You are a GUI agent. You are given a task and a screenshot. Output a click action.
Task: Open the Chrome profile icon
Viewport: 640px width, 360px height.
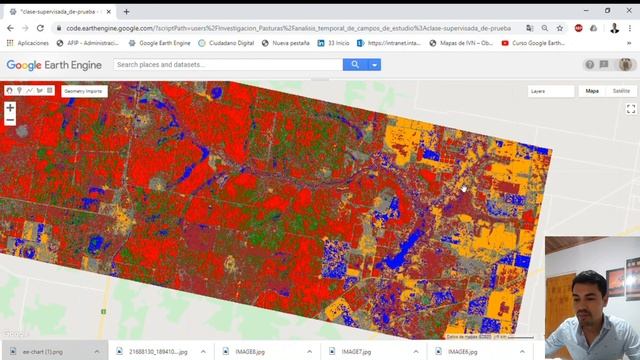coord(614,28)
